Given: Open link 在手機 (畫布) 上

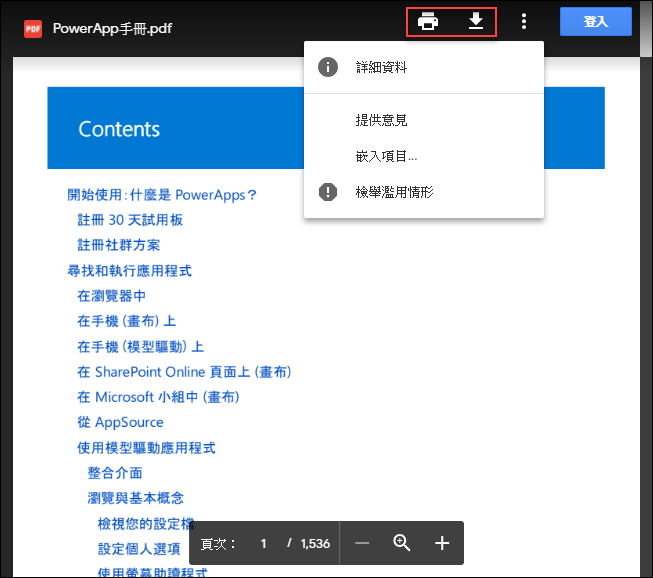Looking at the screenshot, I should [x=127, y=321].
